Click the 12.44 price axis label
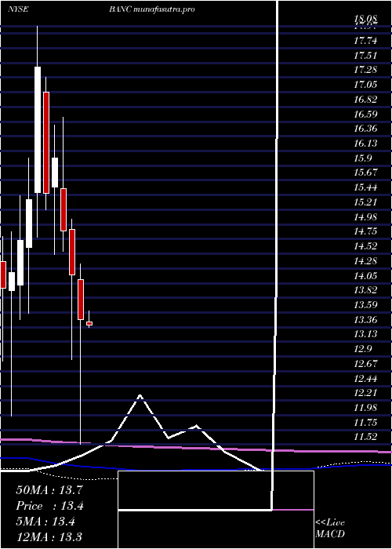The width and height of the screenshot is (392, 549). pyautogui.click(x=365, y=379)
